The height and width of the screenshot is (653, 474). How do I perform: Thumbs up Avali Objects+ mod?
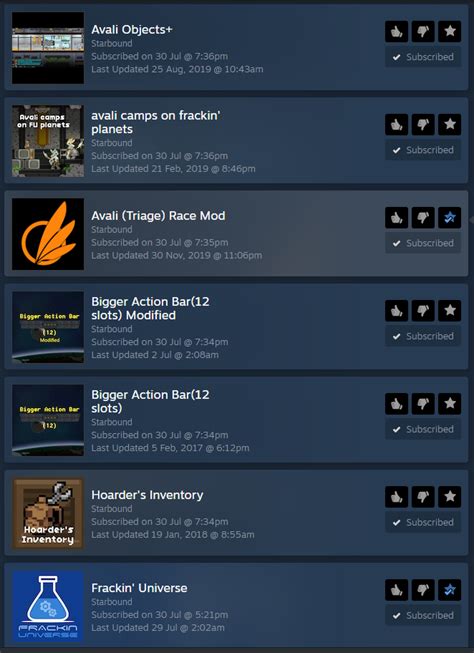397,31
